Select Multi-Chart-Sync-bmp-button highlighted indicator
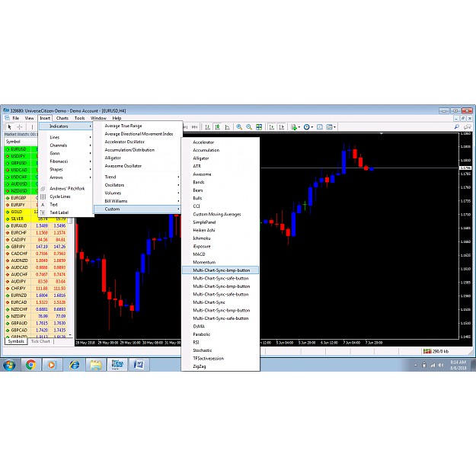 (x=221, y=270)
